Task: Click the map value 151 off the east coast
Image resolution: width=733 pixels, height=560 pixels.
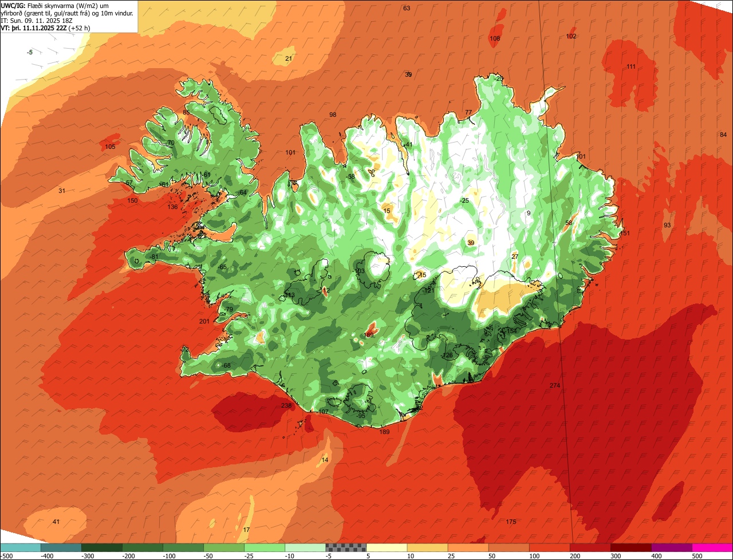Action: pos(625,233)
